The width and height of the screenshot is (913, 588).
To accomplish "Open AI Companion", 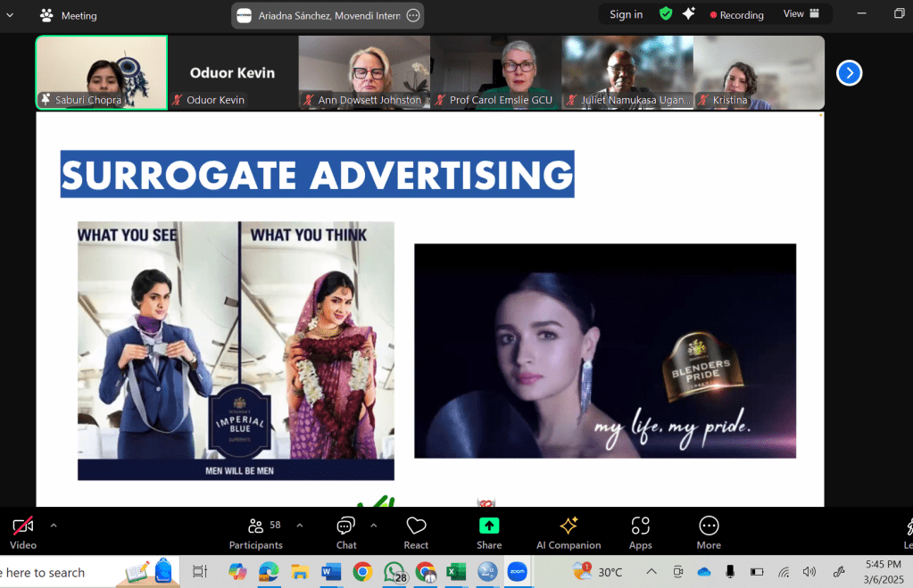I will (569, 533).
